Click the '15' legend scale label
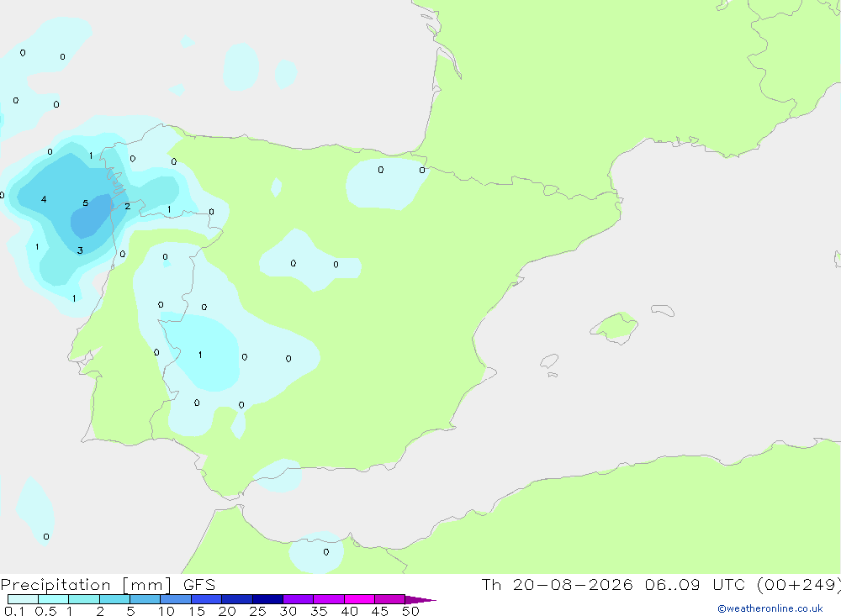841x616 pixels. [197, 611]
